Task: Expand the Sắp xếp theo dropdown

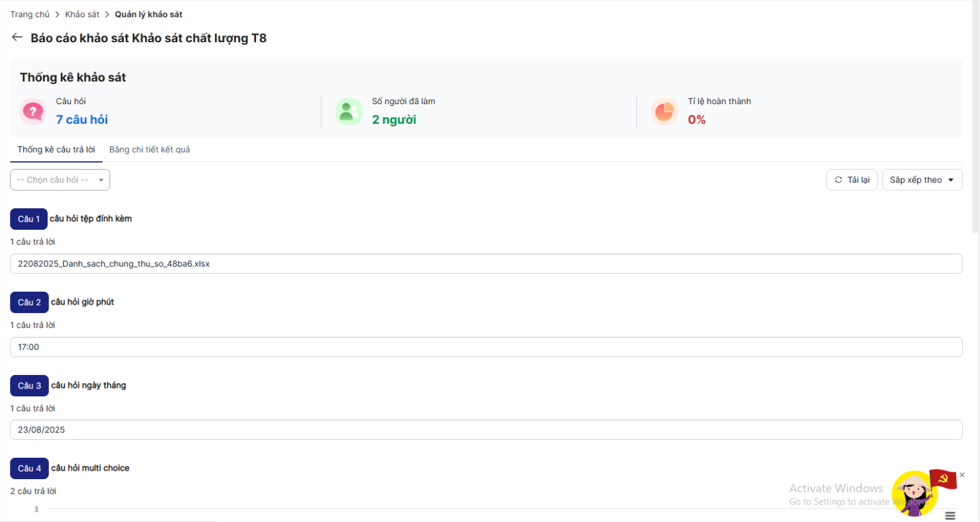Action: click(922, 180)
